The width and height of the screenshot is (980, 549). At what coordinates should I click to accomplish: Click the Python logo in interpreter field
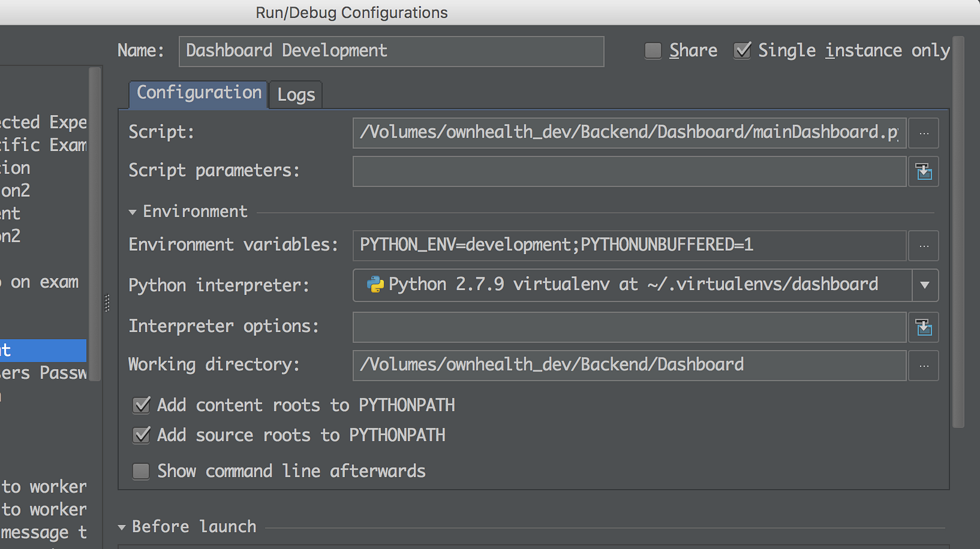coord(375,285)
